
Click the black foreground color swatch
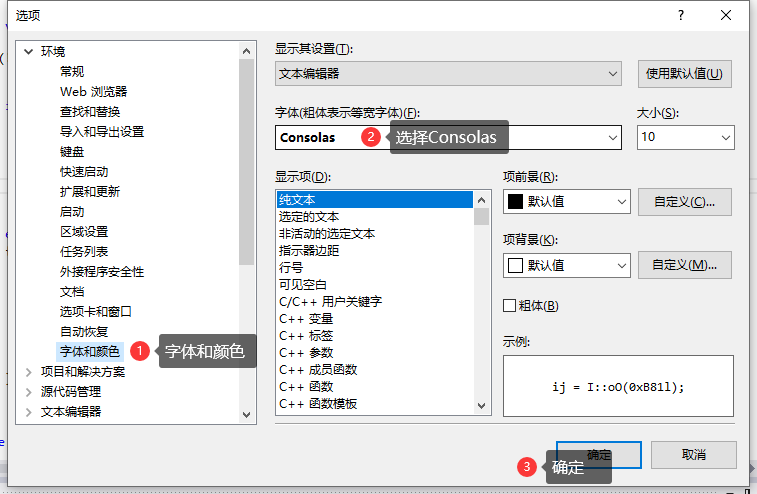(516, 201)
